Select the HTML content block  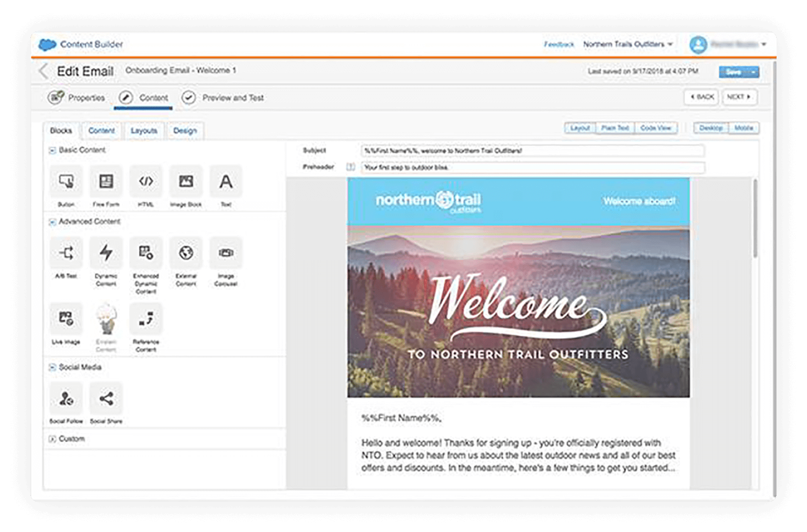pyautogui.click(x=146, y=182)
